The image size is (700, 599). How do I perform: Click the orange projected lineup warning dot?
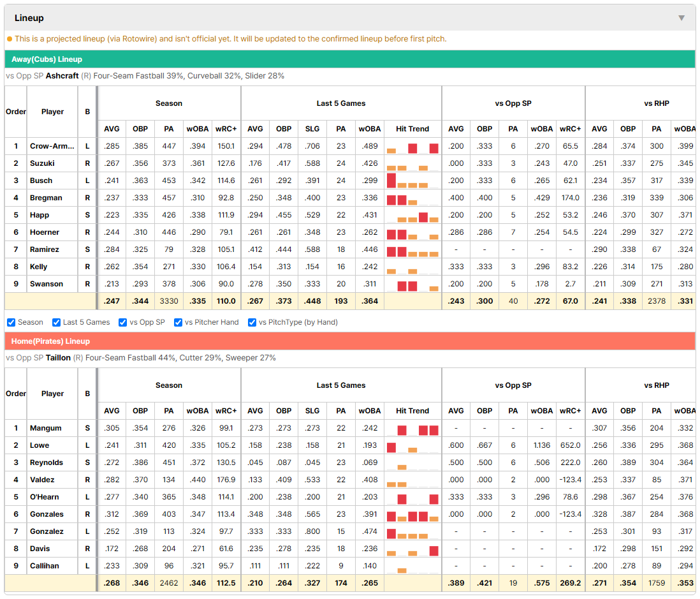pyautogui.click(x=10, y=39)
